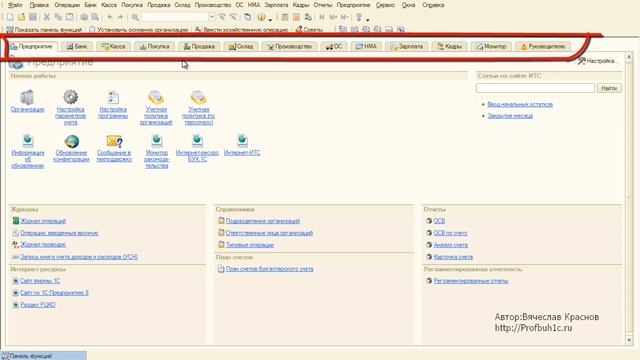Click the yellow help circle icon

click(x=261, y=17)
